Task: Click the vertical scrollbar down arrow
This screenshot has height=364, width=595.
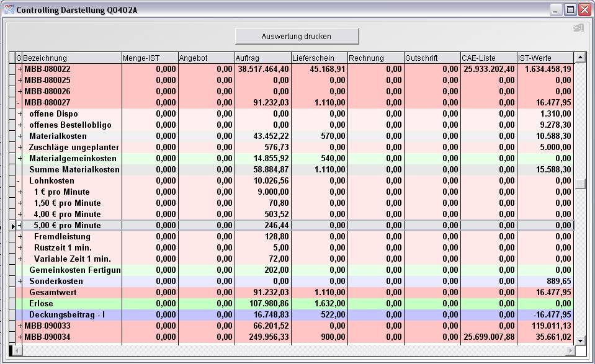Action: pos(580,340)
